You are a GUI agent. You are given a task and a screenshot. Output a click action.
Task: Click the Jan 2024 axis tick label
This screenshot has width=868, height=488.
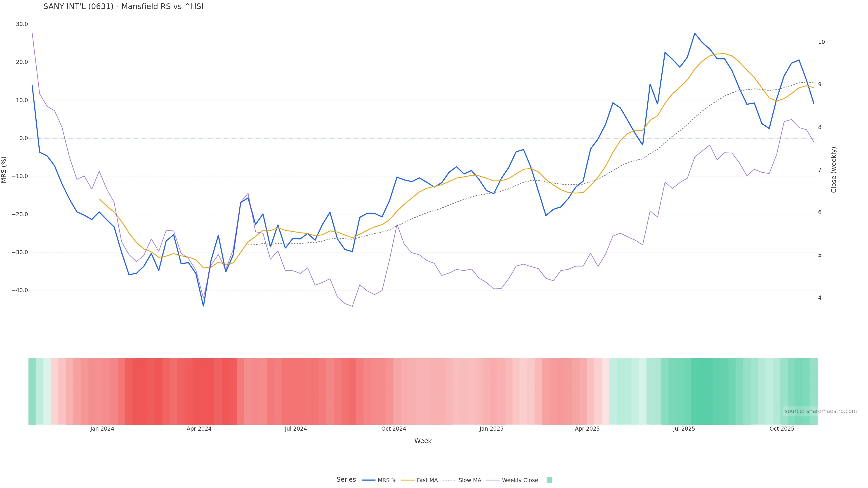click(102, 429)
